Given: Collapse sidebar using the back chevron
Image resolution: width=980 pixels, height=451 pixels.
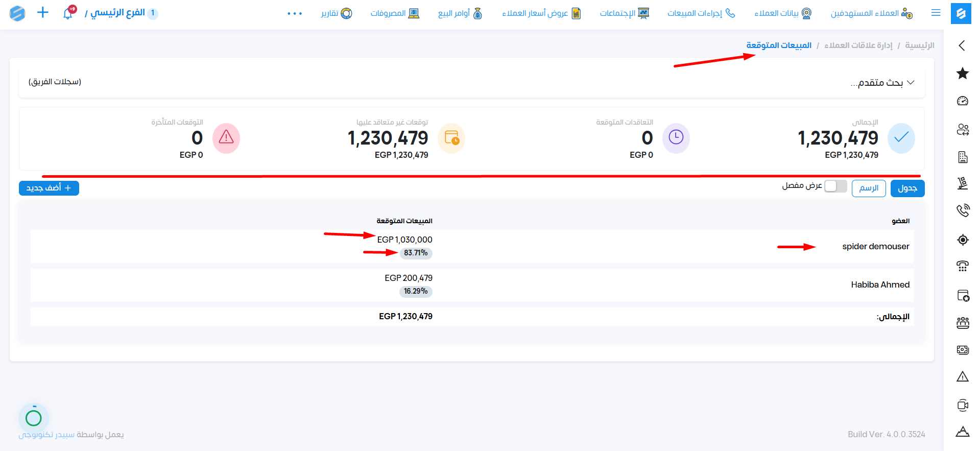Looking at the screenshot, I should 962,45.
